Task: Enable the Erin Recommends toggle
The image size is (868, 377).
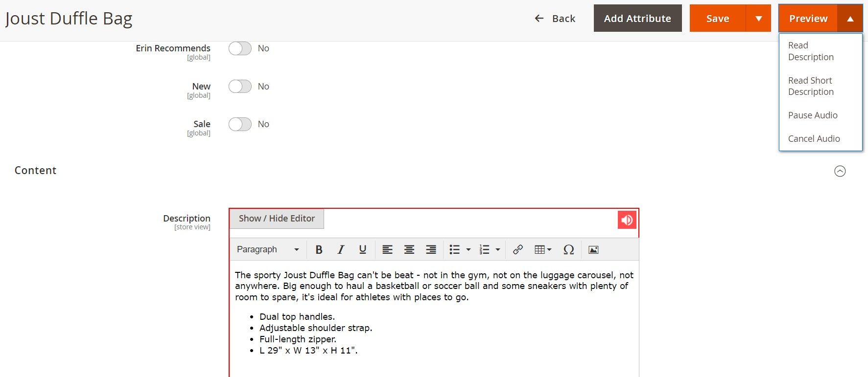Action: pos(240,48)
